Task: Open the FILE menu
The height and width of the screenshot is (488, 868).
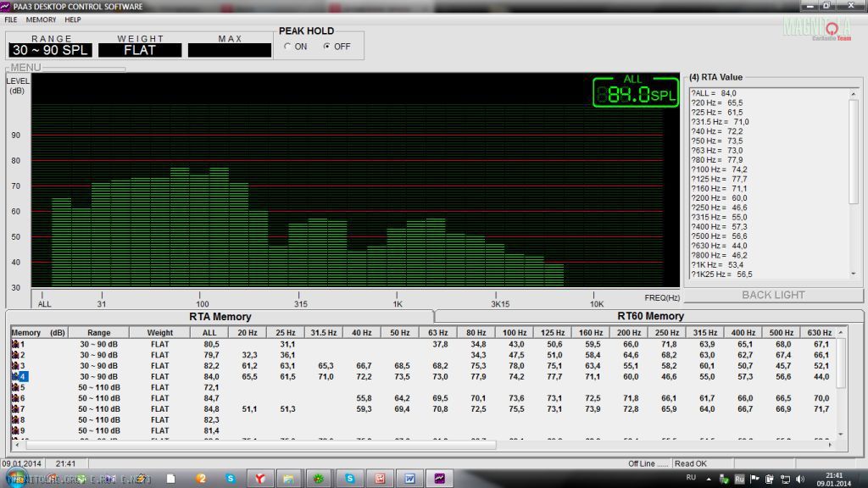Action: pos(10,19)
